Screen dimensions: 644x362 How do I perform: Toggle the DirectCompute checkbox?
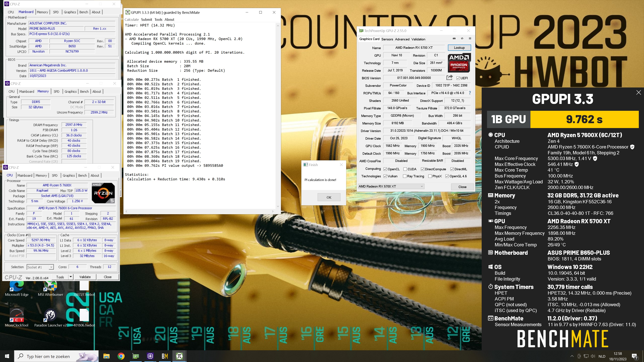coord(422,169)
